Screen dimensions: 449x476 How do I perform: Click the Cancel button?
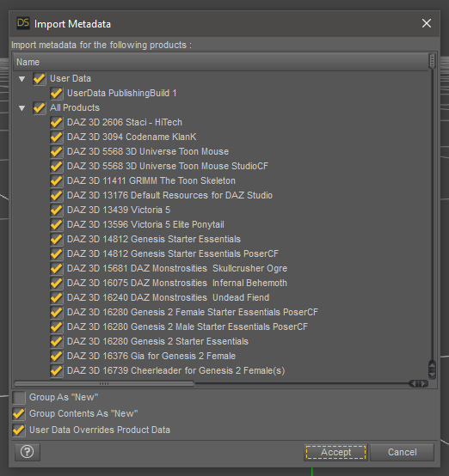click(403, 452)
